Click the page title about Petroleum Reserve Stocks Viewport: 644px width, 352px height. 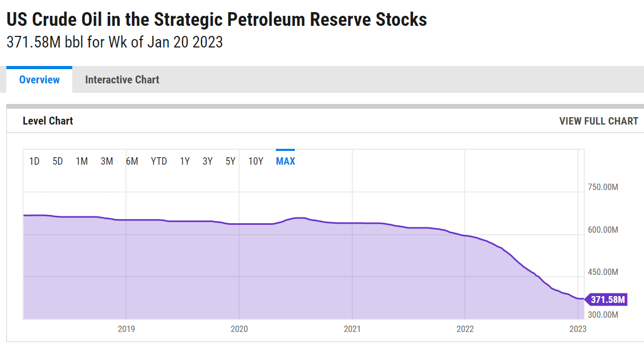click(217, 20)
